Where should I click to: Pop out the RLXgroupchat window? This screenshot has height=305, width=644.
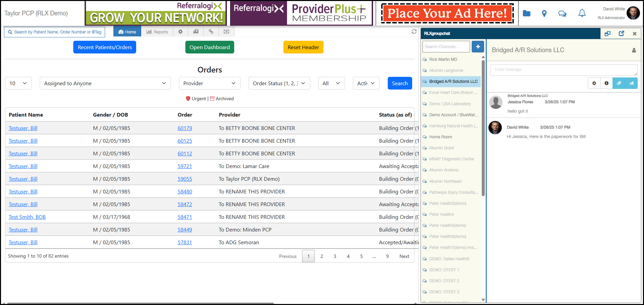pos(621,33)
